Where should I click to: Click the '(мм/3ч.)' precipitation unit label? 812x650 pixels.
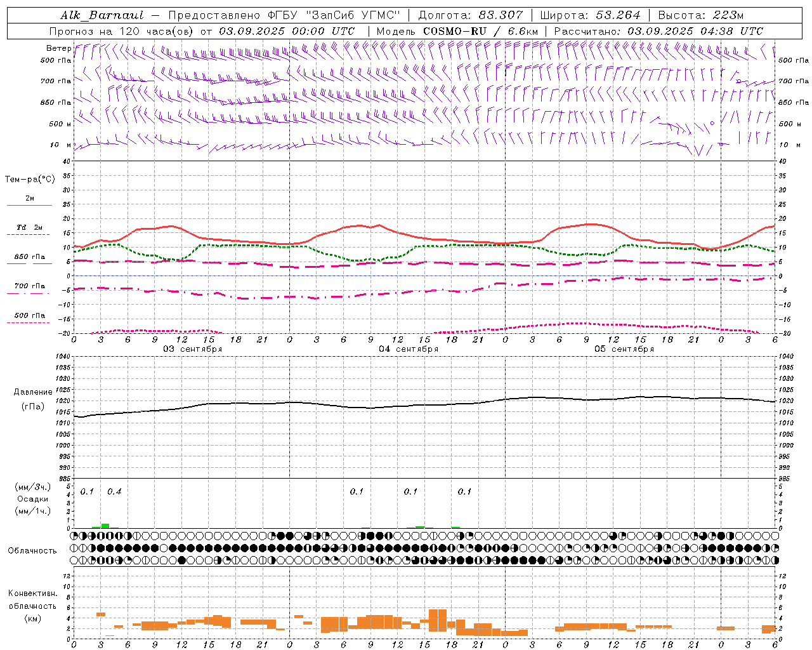[33, 487]
